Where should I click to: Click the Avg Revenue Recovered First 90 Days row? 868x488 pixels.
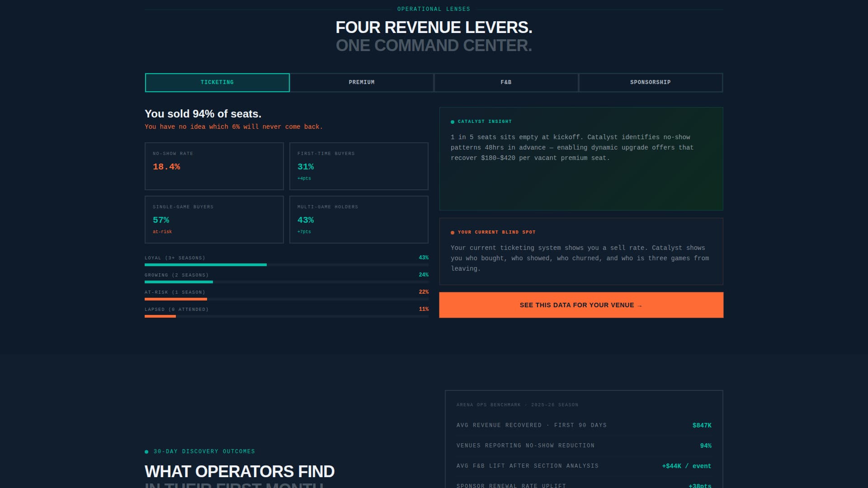pyautogui.click(x=584, y=426)
